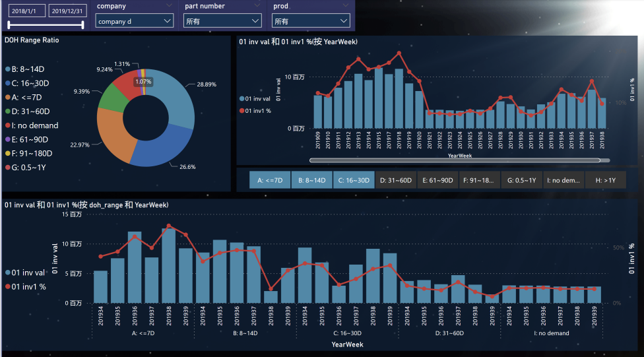Click the green D: 31~60D legend marker
Viewport: 644px width, 357px height.
(x=8, y=112)
